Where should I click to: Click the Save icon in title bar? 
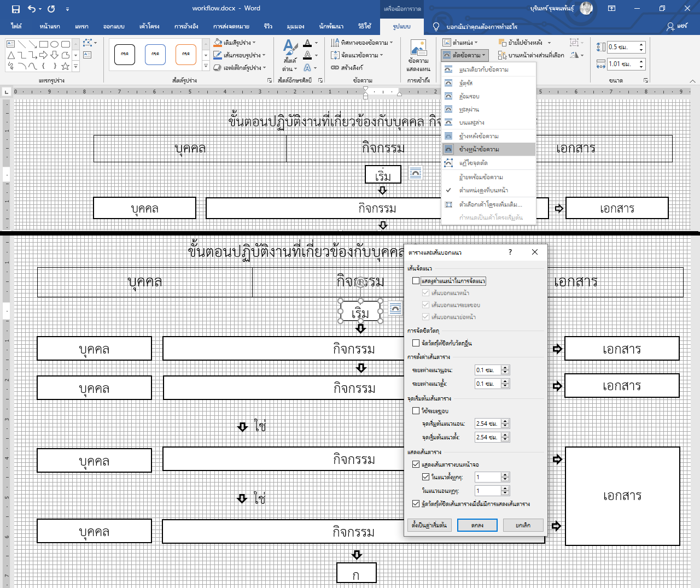[x=15, y=9]
